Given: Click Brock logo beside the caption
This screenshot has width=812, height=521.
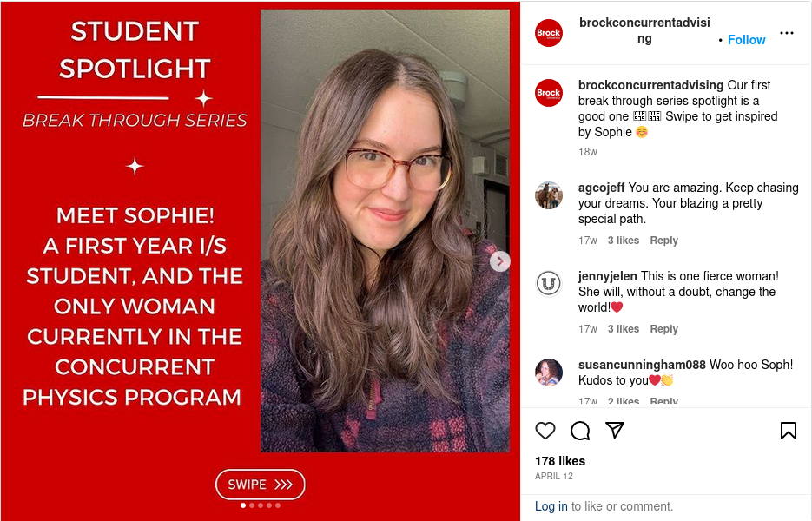Looking at the screenshot, I should pyautogui.click(x=548, y=93).
